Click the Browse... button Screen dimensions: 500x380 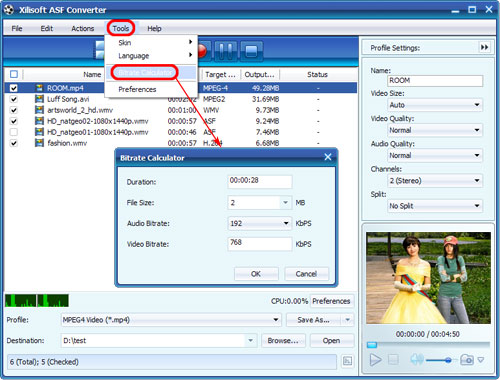point(283,340)
